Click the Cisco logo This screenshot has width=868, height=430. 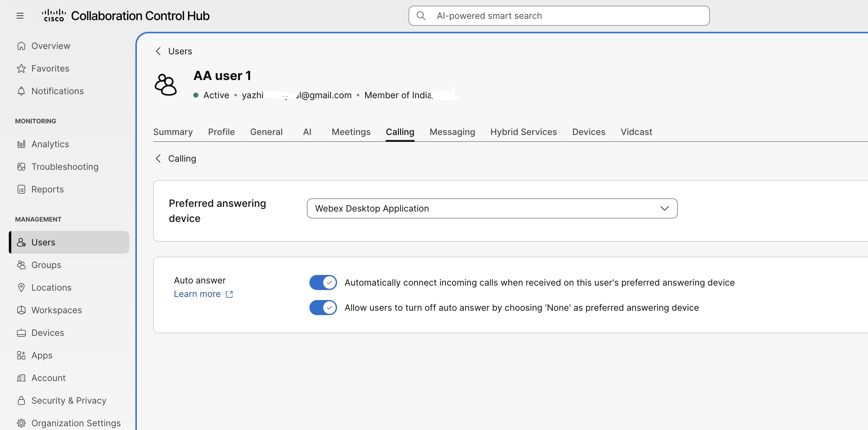click(x=54, y=15)
